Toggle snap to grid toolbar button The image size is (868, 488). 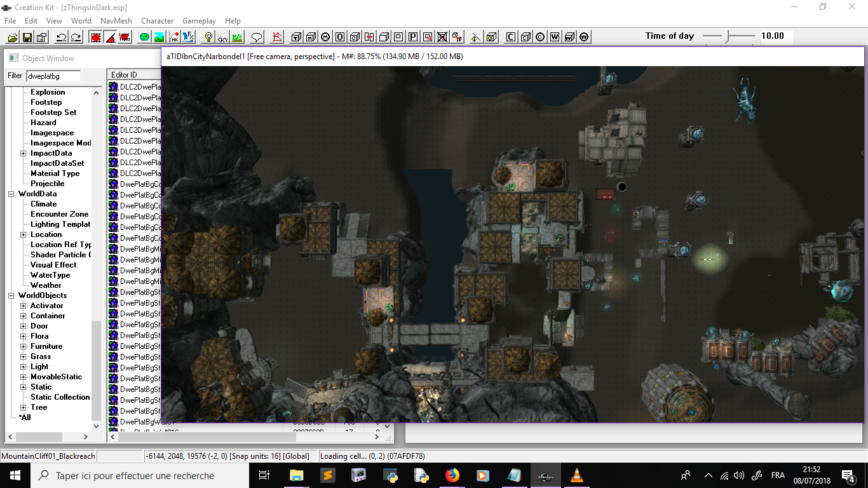96,37
